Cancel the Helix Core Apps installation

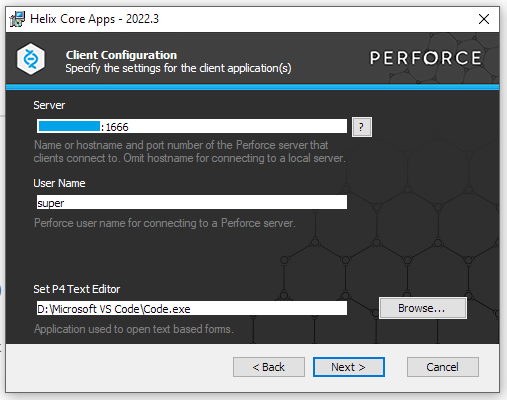coord(443,367)
